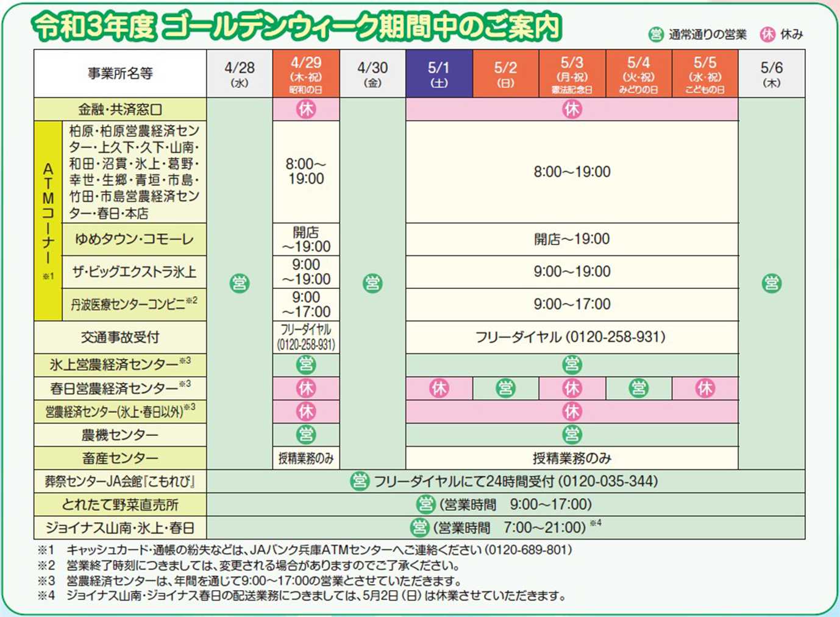
Task: Click the ジョイナス山南・氷上・春日 row label
Action: (x=120, y=527)
